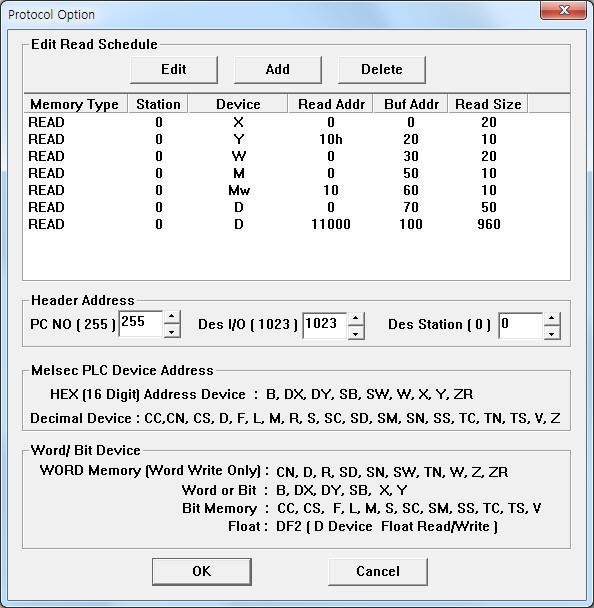Select the READ row with device Mw
Viewport: 594px width, 608px height.
click(296, 190)
